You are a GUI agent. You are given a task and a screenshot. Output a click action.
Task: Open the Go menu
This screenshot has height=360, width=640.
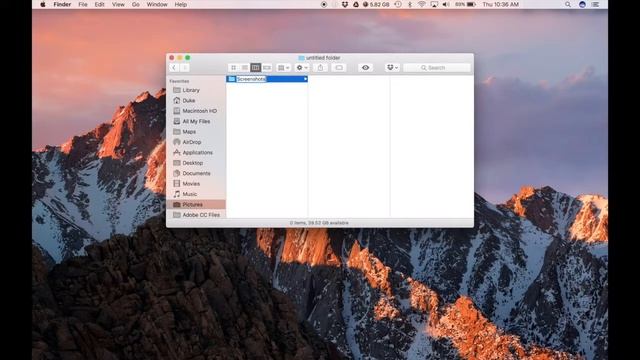pos(136,4)
